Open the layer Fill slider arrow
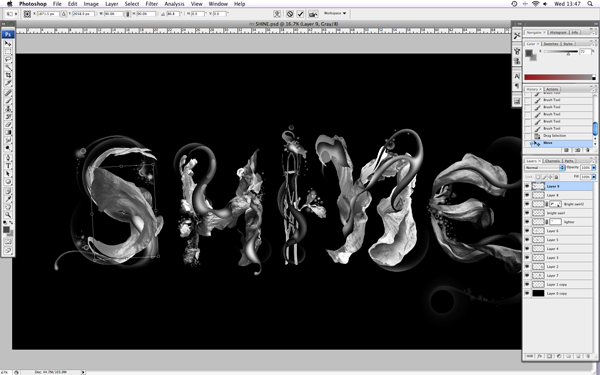Image resolution: width=600 pixels, height=375 pixels. tap(594, 177)
